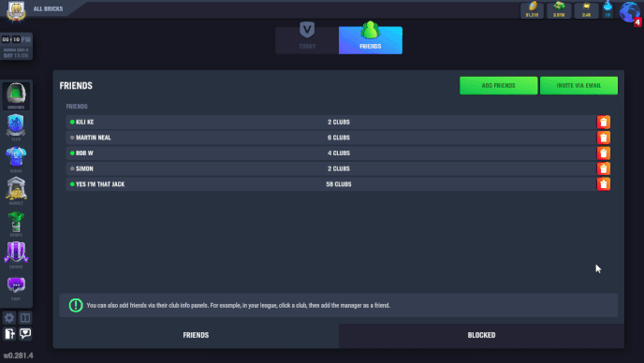Open the Squad jersey icon
Image resolution: width=644 pixels, height=363 pixels.
pos(16,159)
